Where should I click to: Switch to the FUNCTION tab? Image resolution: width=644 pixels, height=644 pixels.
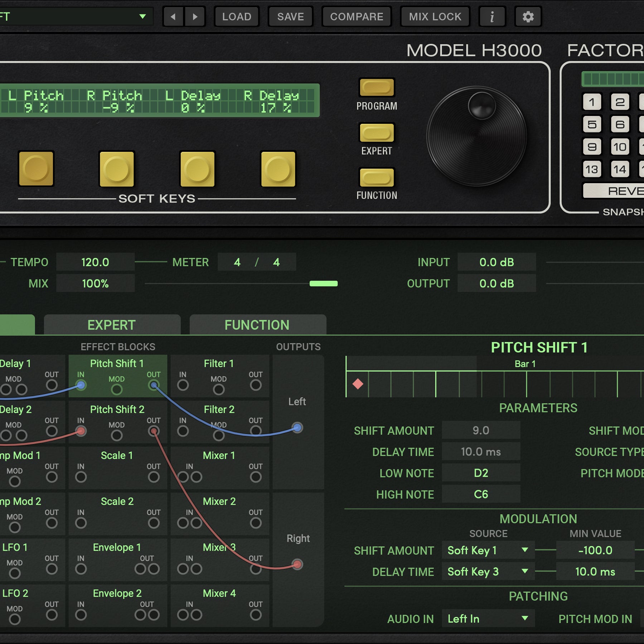(x=257, y=325)
